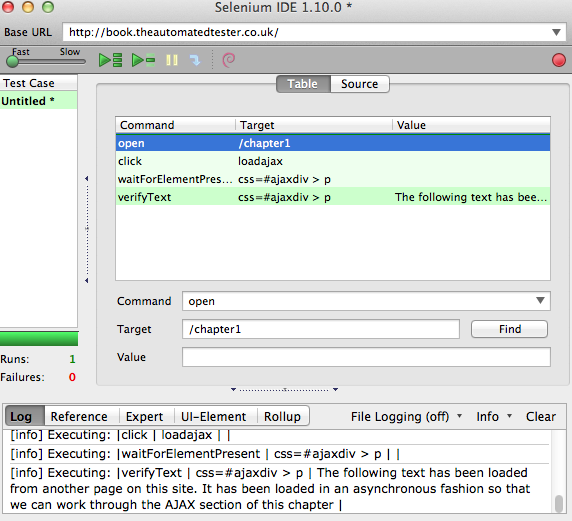Click the Value input field
Image resolution: width=572 pixels, height=521 pixels.
pos(366,357)
